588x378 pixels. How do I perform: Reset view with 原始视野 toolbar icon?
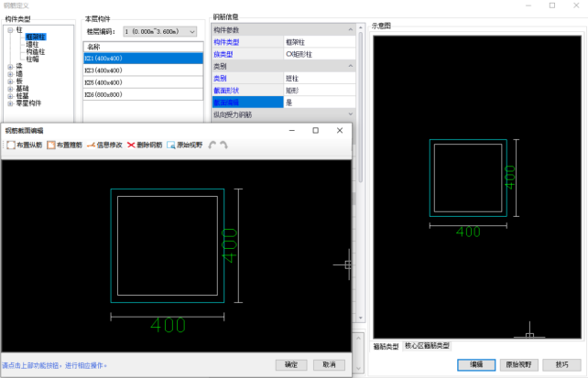pyautogui.click(x=185, y=145)
